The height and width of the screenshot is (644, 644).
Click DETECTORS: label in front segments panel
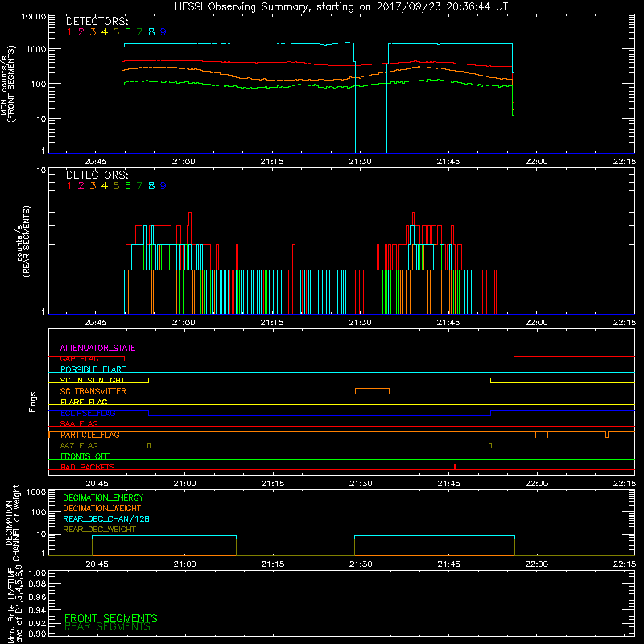click(97, 21)
